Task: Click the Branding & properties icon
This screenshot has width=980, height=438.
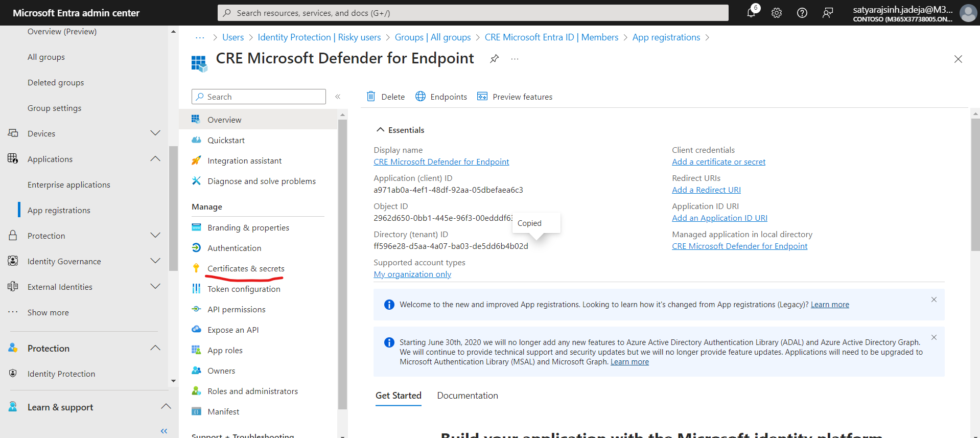Action: coord(196,227)
